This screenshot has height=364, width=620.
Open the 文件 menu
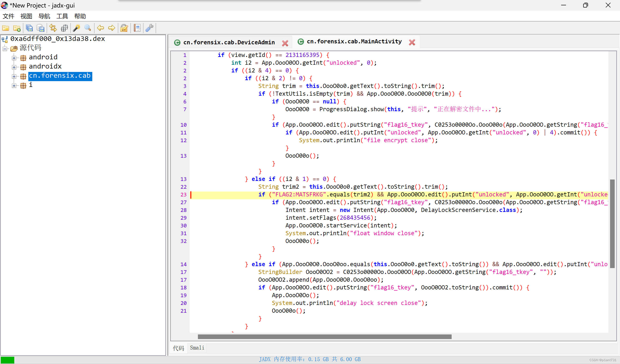9,16
